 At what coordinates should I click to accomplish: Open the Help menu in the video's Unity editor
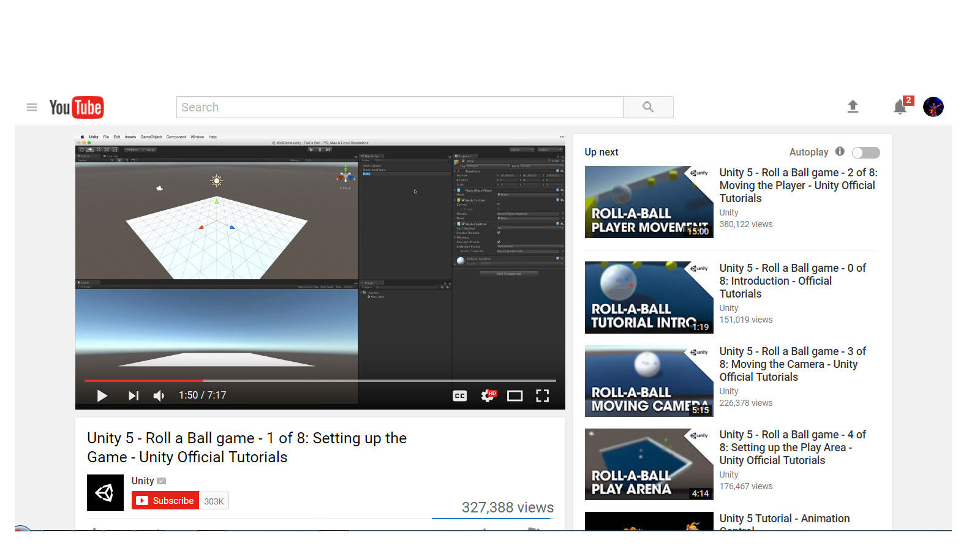pos(213,137)
